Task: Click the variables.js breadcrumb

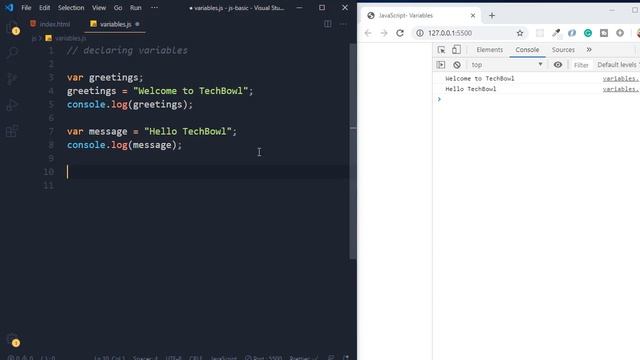Action: (66, 38)
